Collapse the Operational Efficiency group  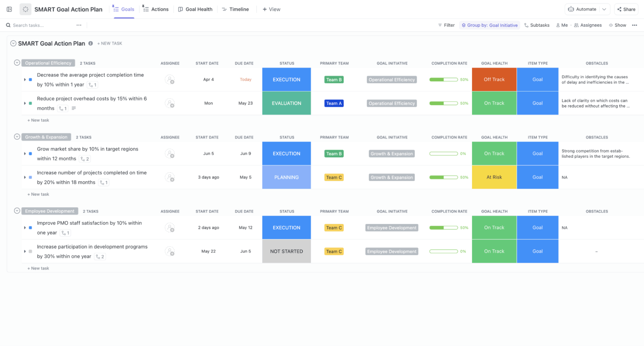(x=16, y=63)
